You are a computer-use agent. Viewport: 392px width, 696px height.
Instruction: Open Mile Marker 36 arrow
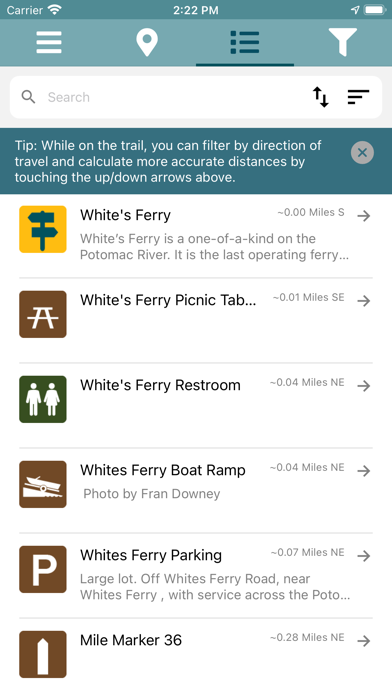click(x=364, y=641)
